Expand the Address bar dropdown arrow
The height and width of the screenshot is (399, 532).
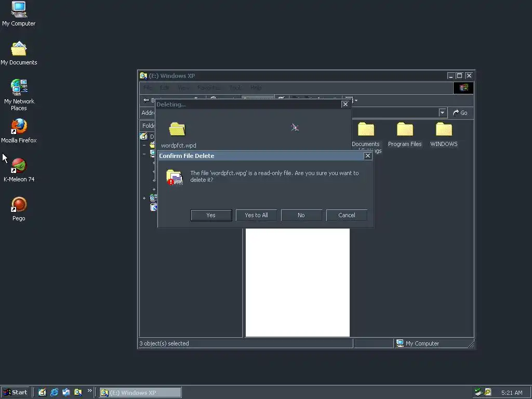pyautogui.click(x=442, y=113)
